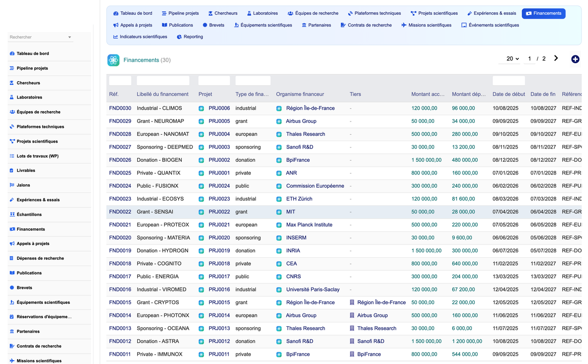The width and height of the screenshot is (588, 364).
Task: Click the Brevets icon in sidebar
Action: 12,288
